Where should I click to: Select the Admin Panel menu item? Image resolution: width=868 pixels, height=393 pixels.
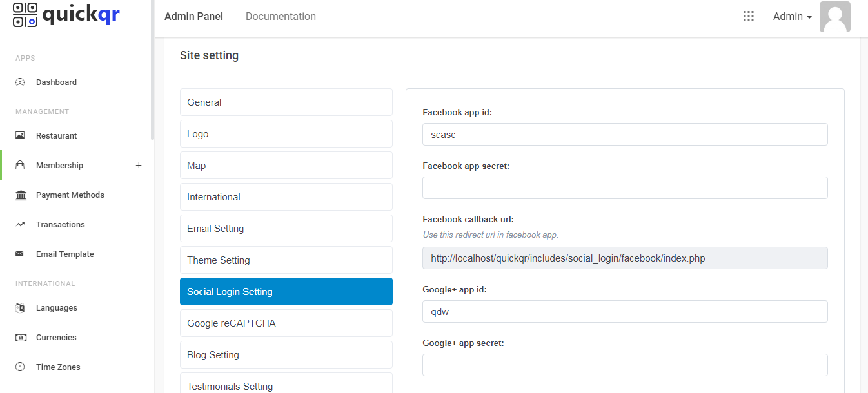click(x=193, y=16)
